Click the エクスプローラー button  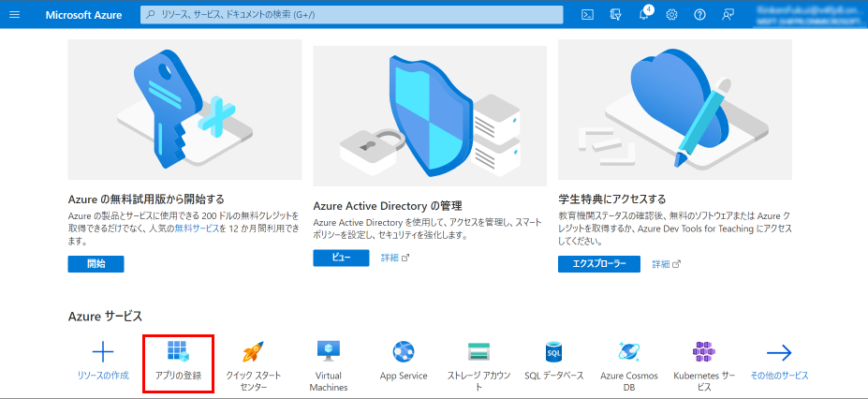click(599, 264)
